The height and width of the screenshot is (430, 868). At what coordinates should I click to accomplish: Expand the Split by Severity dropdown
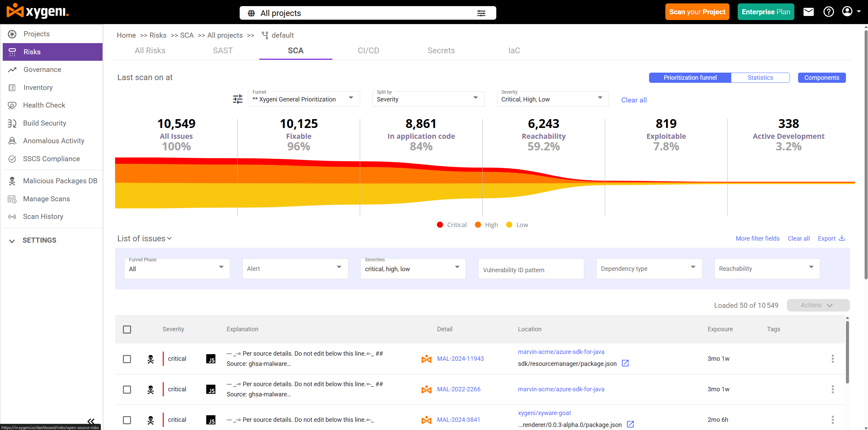[428, 99]
